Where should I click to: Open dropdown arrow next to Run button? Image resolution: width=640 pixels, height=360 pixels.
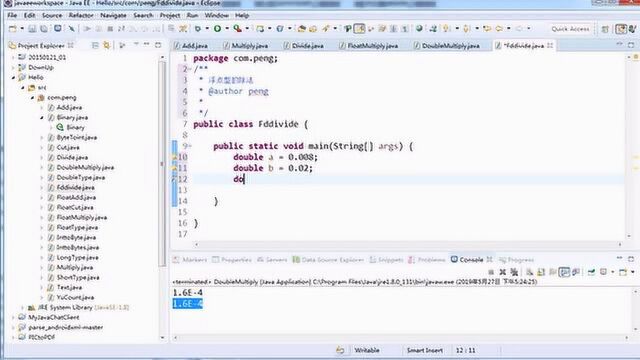227,29
